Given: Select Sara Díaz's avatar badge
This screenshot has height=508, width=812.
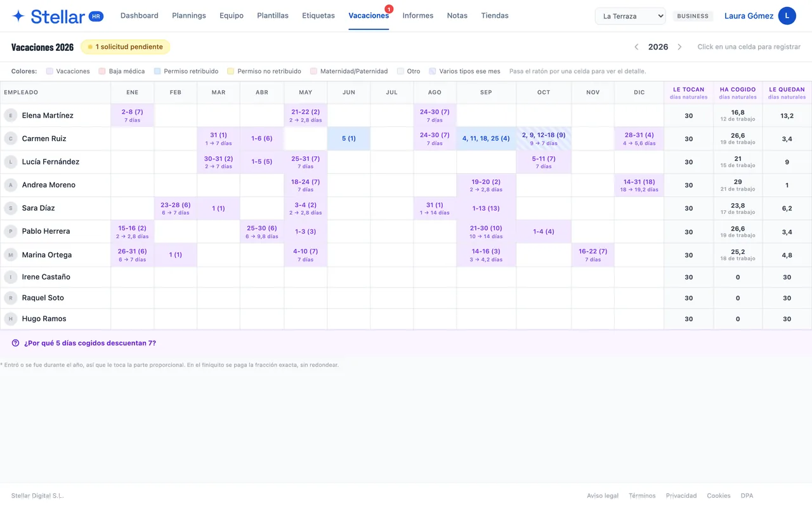Looking at the screenshot, I should 10,208.
